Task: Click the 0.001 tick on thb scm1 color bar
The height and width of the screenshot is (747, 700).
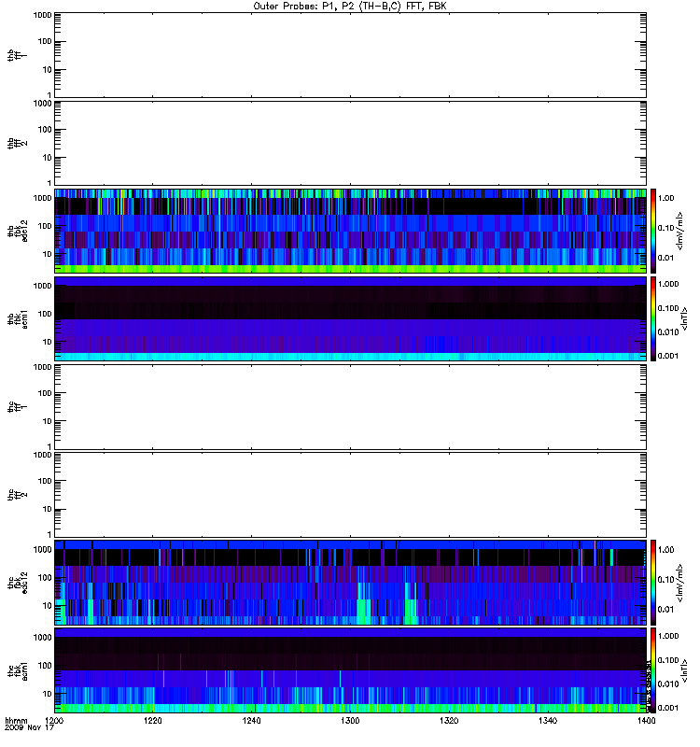Action: coord(668,356)
